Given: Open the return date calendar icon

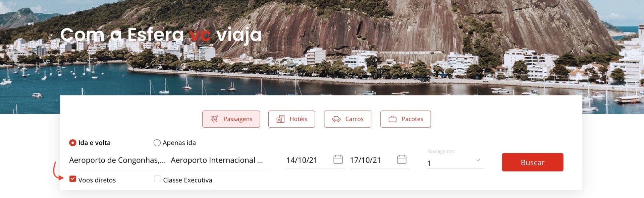Looking at the screenshot, I should 401,159.
